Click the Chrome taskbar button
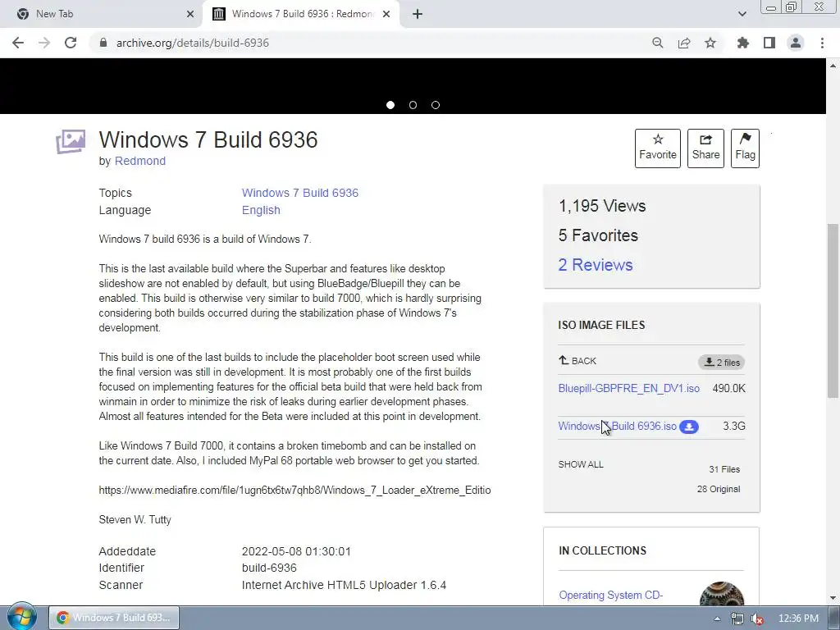 tap(113, 618)
